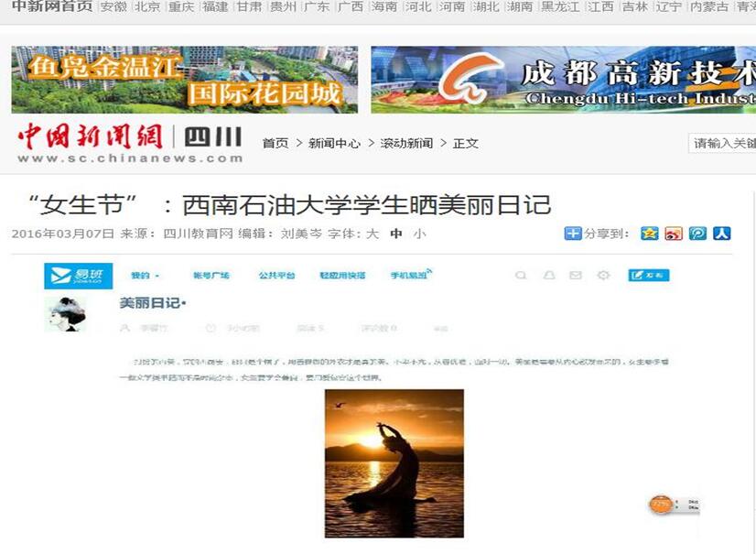Click the keyword search input field

point(722,144)
